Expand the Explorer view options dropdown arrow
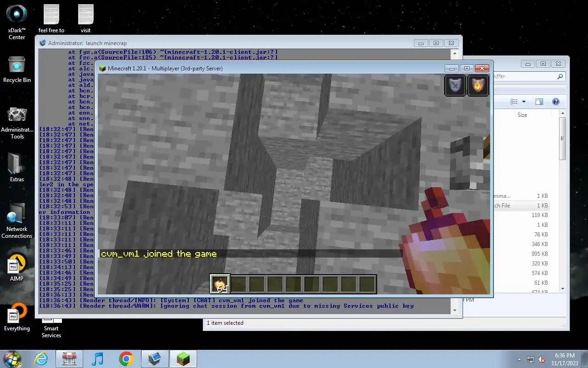588x368 pixels. click(523, 102)
